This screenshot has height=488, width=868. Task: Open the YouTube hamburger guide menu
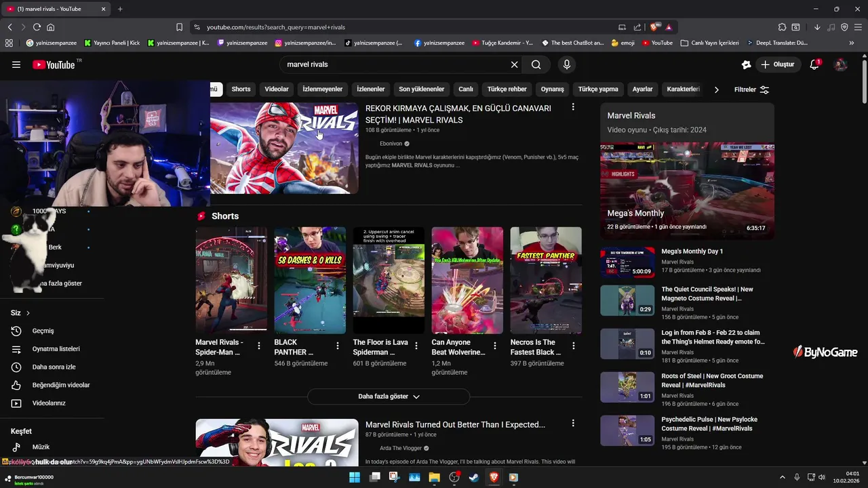point(16,64)
